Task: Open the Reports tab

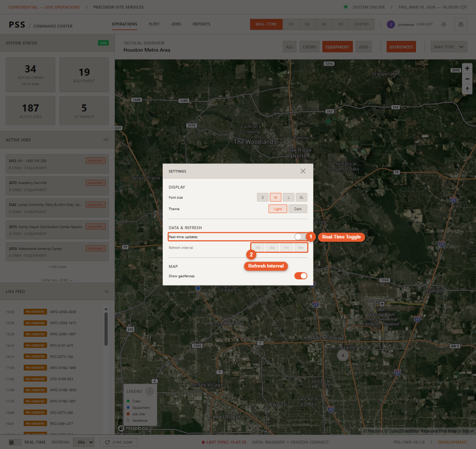Action: [x=201, y=24]
